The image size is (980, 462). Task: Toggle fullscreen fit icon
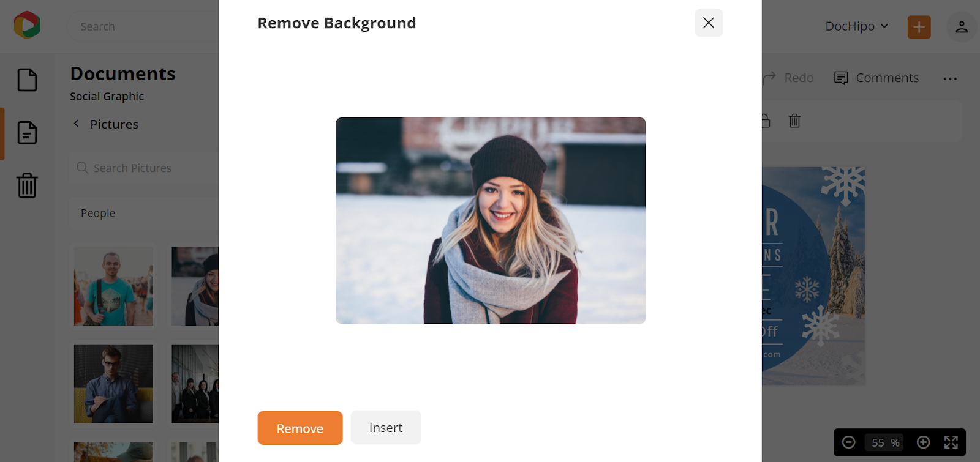pos(951,442)
